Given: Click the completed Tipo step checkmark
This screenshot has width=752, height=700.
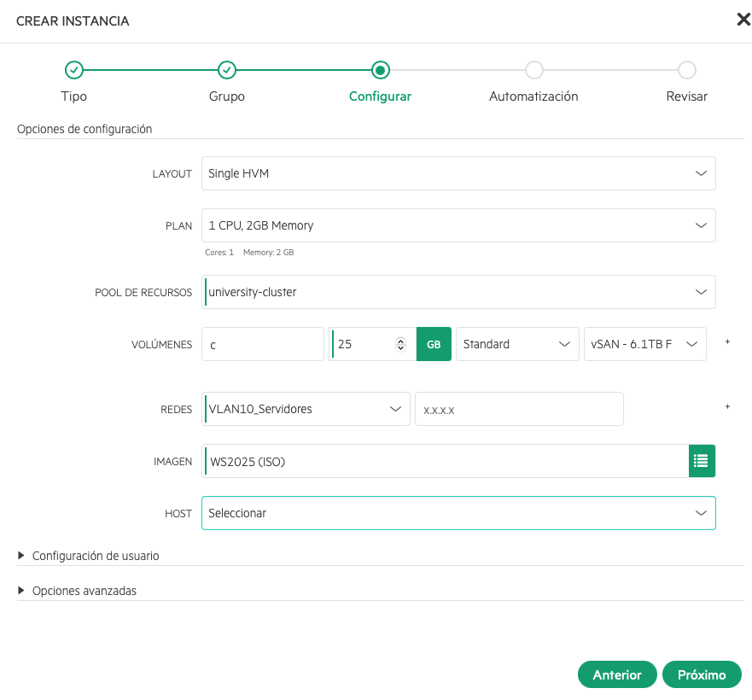Looking at the screenshot, I should click(x=73, y=70).
